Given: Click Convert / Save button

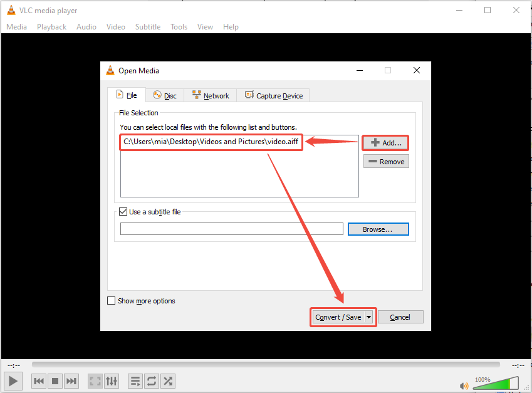Looking at the screenshot, I should pos(338,317).
